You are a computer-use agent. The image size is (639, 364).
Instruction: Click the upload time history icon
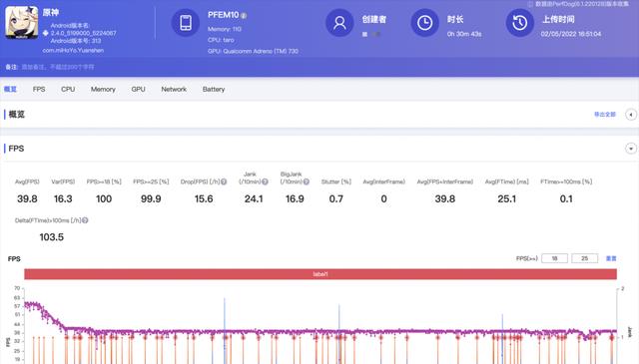point(519,23)
